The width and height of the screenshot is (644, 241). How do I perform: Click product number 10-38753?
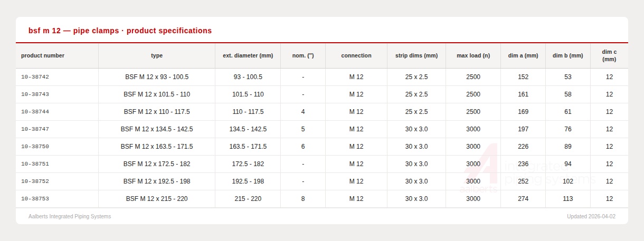(x=35, y=199)
